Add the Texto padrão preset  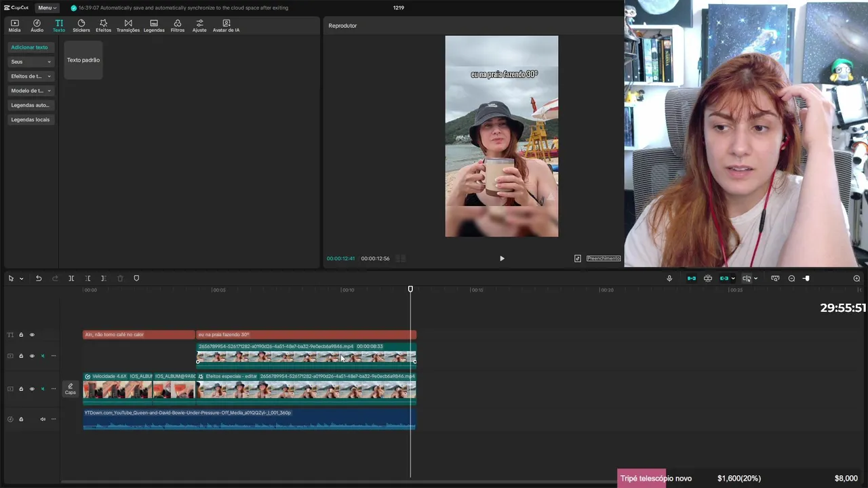[x=83, y=60]
